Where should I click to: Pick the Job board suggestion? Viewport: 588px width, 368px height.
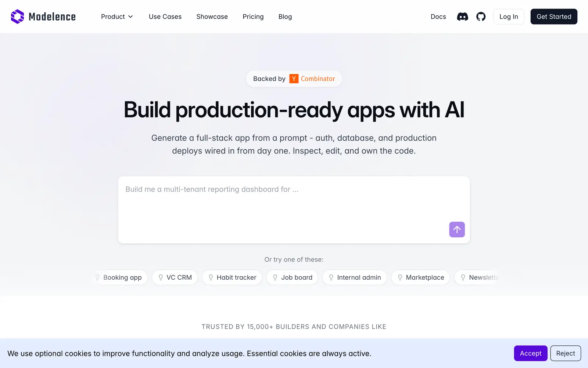click(x=292, y=277)
